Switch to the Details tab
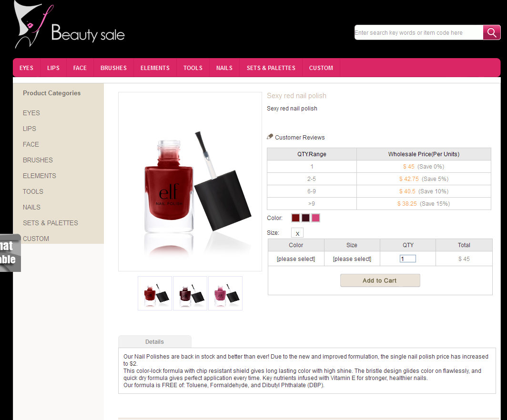The height and width of the screenshot is (420, 507). (154, 342)
